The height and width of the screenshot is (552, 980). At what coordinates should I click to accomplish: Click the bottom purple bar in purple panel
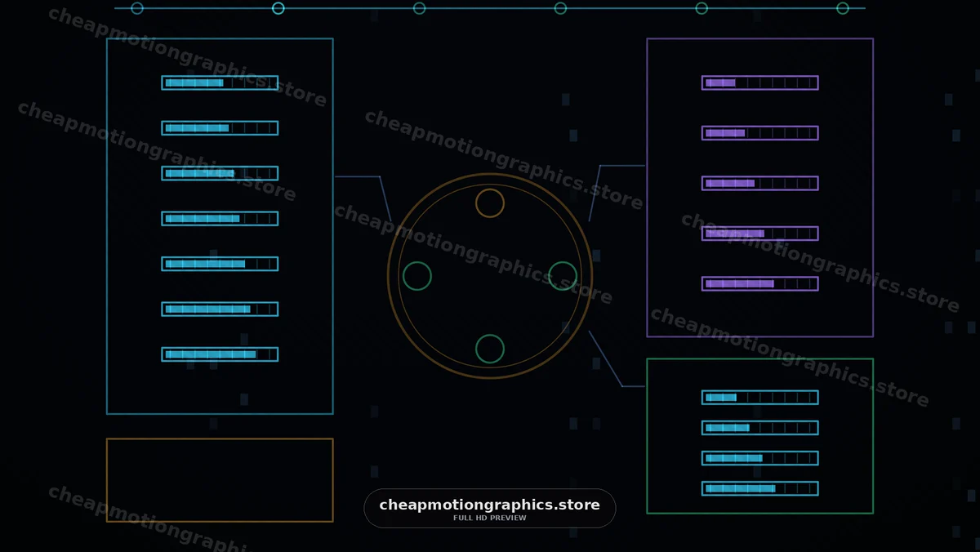(x=759, y=283)
